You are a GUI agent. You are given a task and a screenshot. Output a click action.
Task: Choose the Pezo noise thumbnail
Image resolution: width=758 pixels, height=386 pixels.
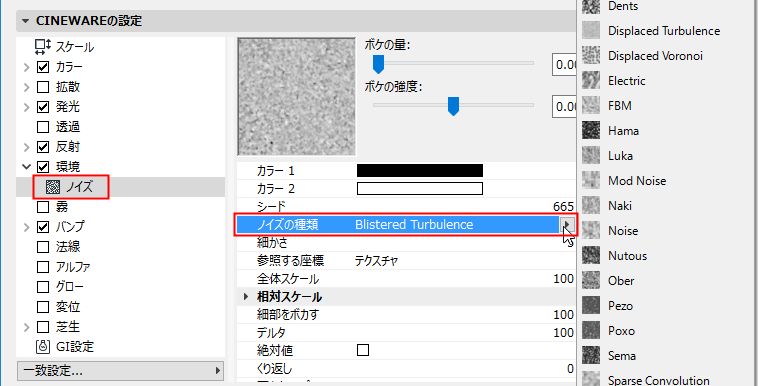coord(591,306)
